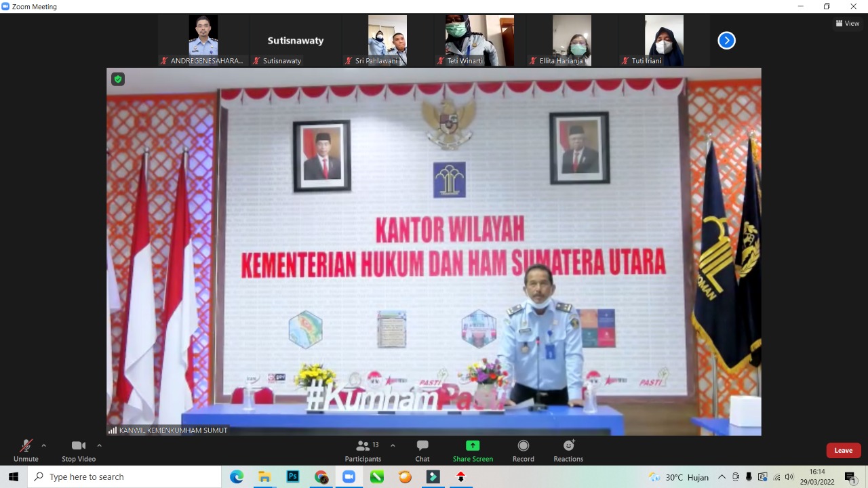Select the Sutisnawaty participant tile
Viewport: 868px width, 488px height.
(295, 41)
